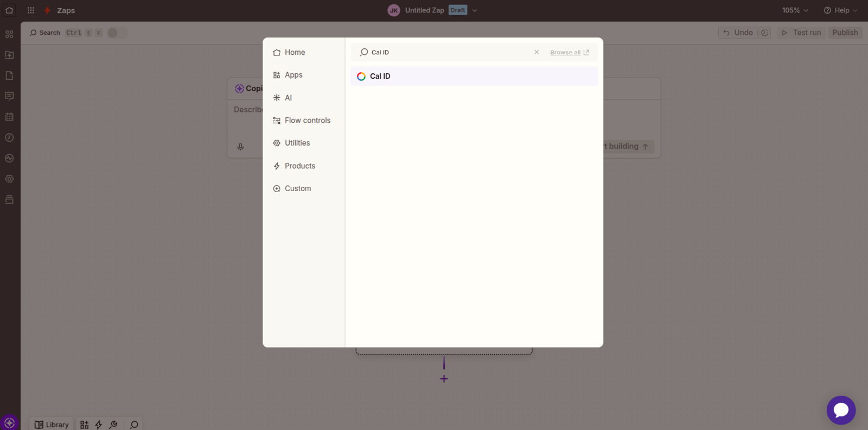Toggle the switch next to Search shortcut

coord(117,33)
